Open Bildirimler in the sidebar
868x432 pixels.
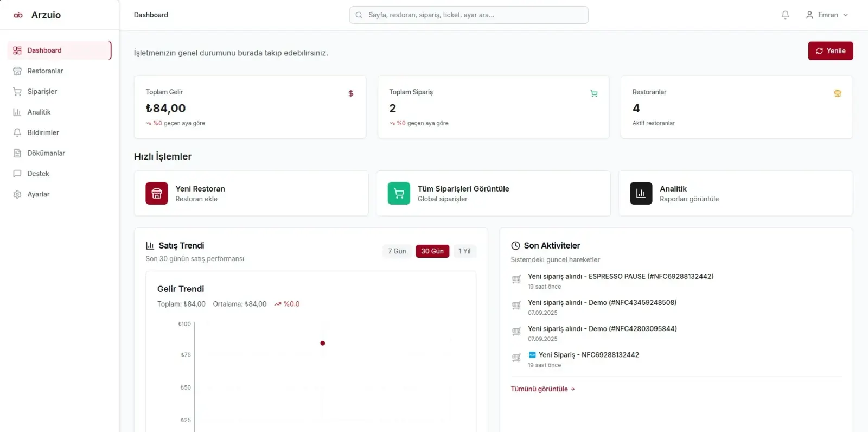(x=59, y=133)
